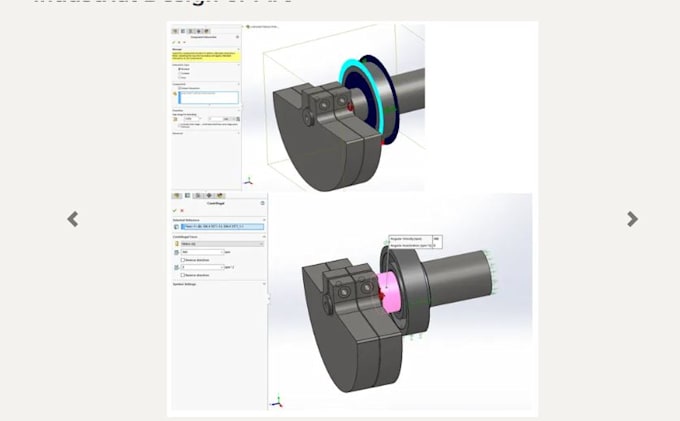Click coordinate triad in upper viewport corner
The width and height of the screenshot is (680, 421).
coord(248,181)
